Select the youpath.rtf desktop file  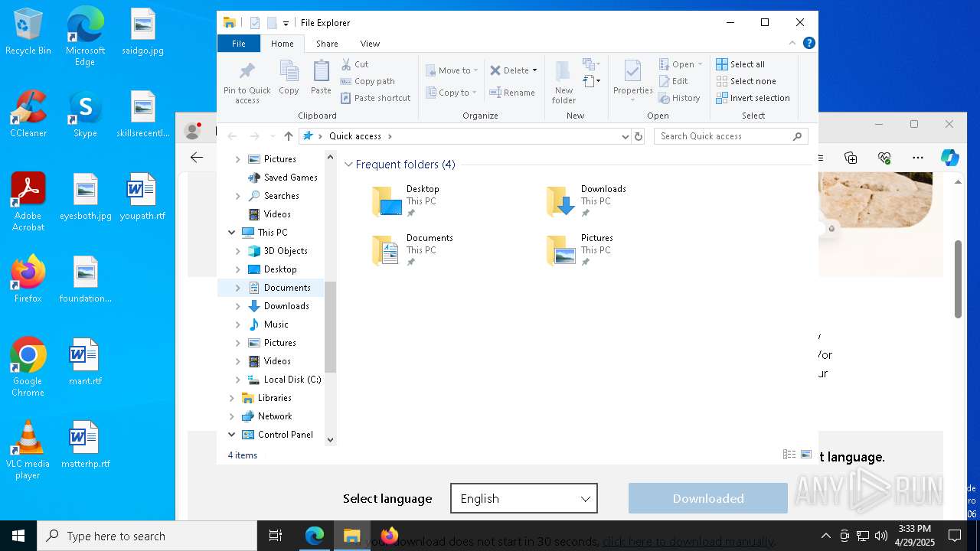pos(142,197)
